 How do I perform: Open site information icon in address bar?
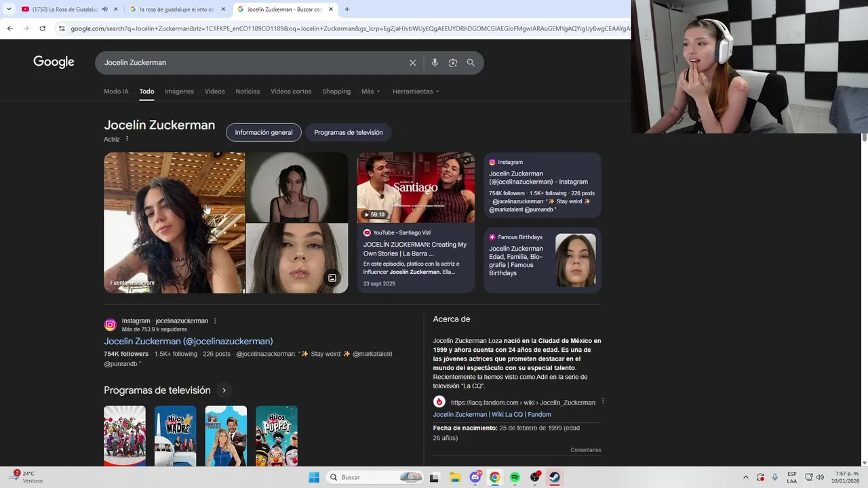(x=62, y=28)
